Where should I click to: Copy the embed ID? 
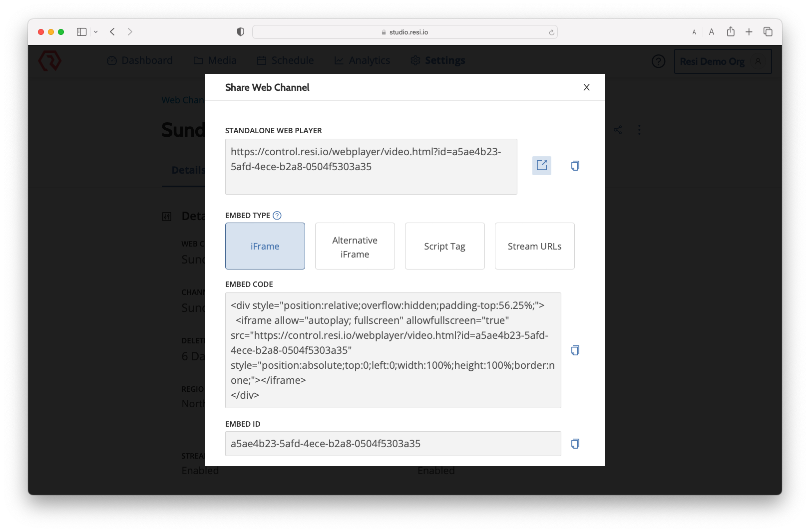[575, 443]
